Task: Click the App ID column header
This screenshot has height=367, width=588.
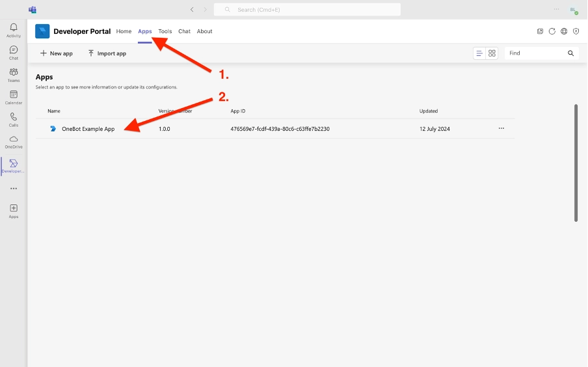Action: 238,111
